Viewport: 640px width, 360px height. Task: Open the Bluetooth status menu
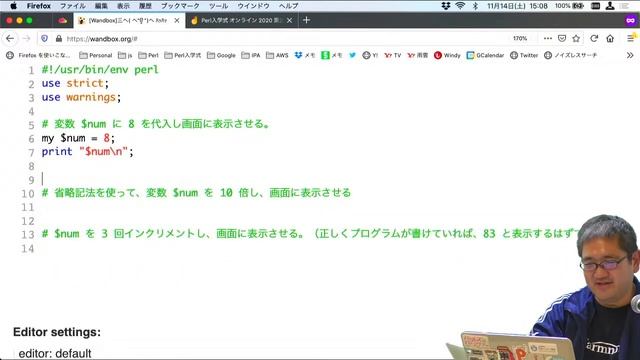click(475, 6)
